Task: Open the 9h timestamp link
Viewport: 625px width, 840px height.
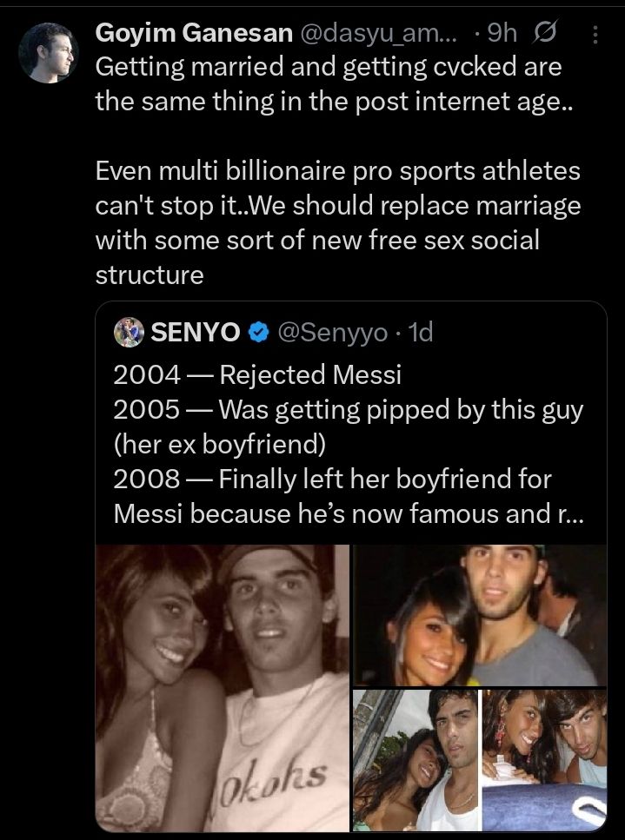Action: [502, 33]
